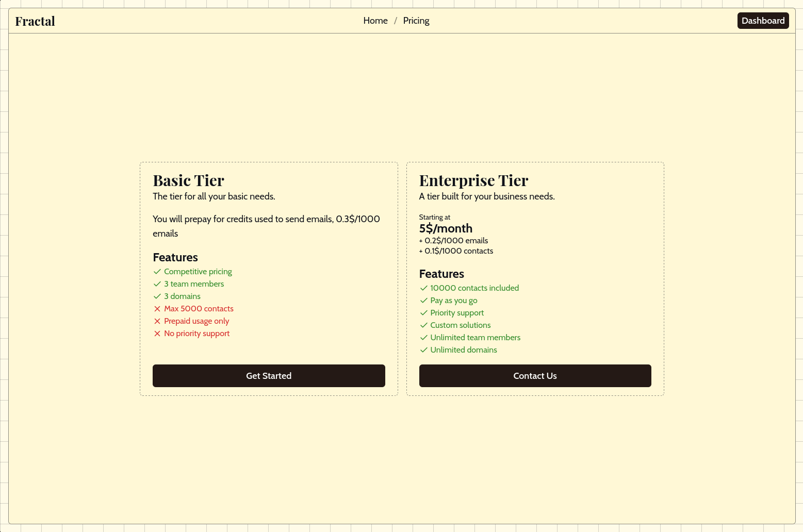Click X icon beside Prepaid usage only

tap(157, 321)
